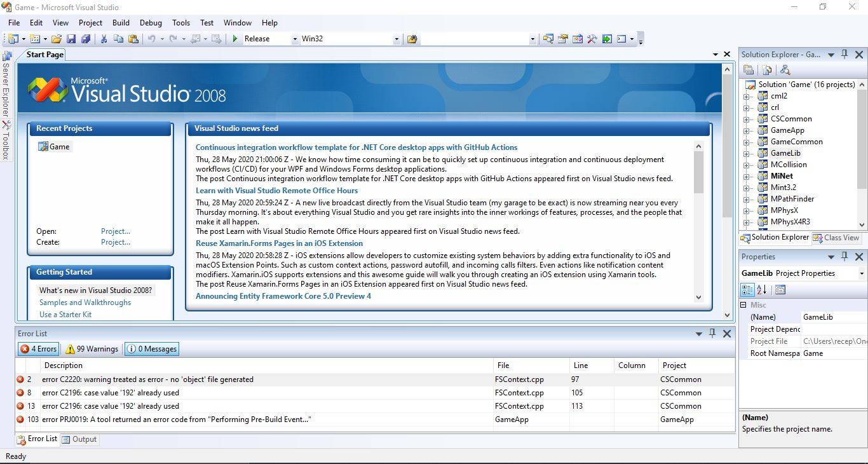The height and width of the screenshot is (464, 868).
Task: Open the Solution Explorer window position menu
Action: (831, 55)
